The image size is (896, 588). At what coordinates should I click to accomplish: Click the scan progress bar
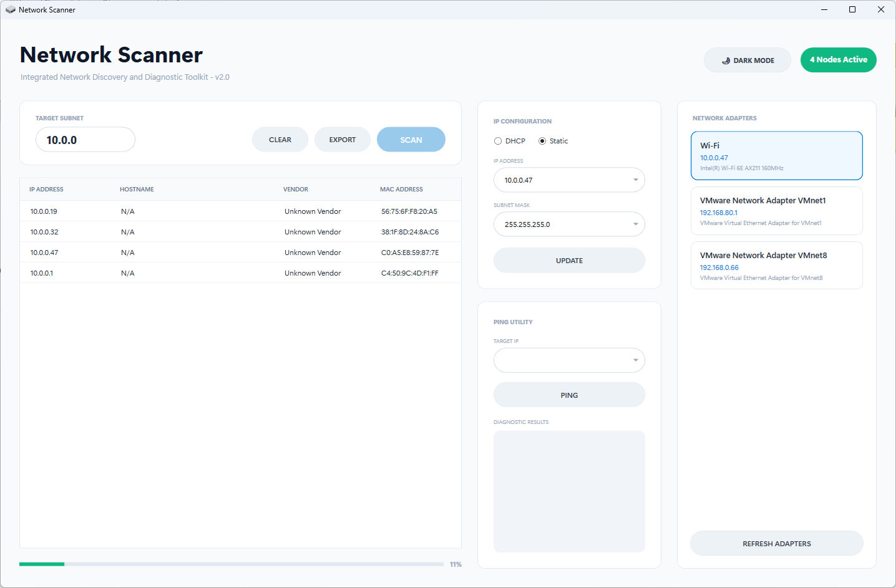[231, 564]
